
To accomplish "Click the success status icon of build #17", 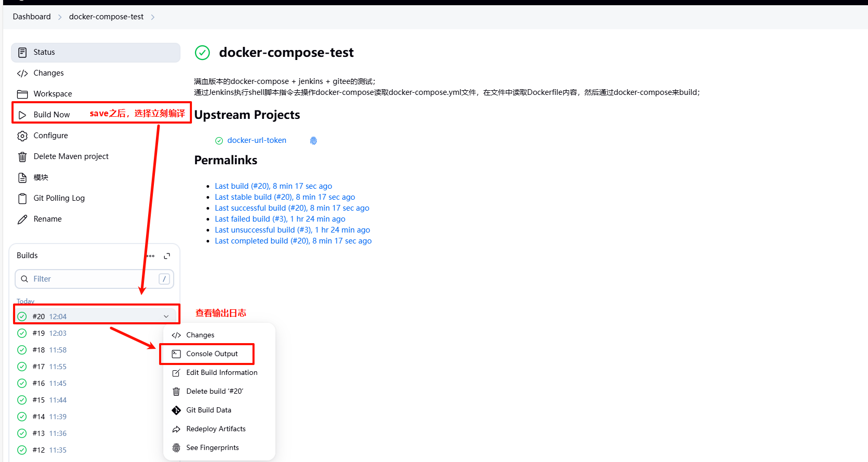I will 22,367.
